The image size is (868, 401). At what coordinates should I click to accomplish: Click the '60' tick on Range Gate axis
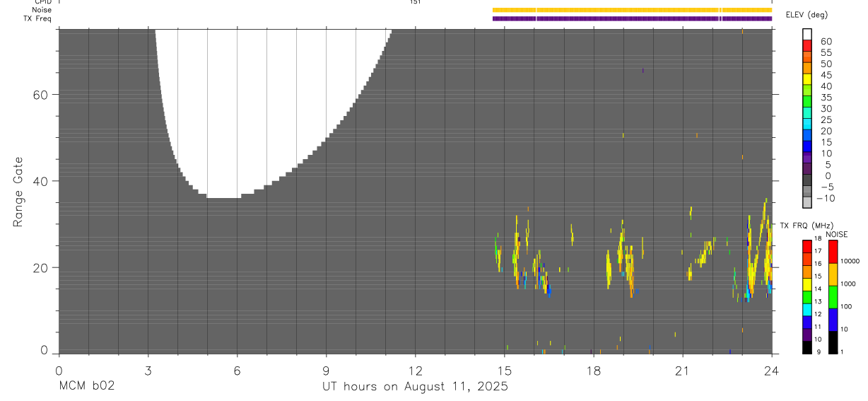click(x=40, y=95)
